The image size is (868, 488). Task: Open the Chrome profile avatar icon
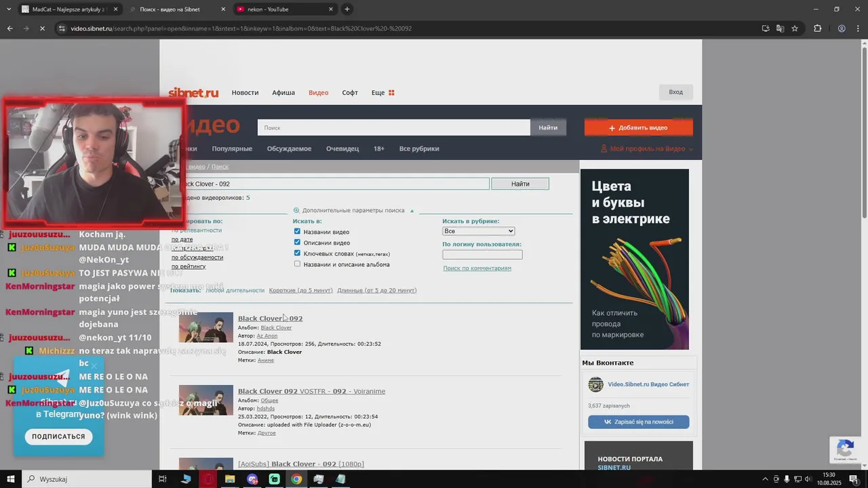tap(842, 28)
